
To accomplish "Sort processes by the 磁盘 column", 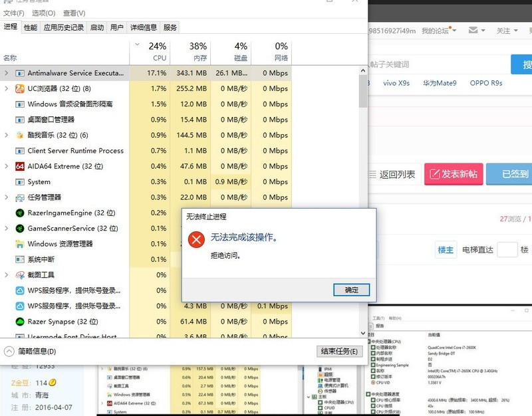I will coord(231,52).
